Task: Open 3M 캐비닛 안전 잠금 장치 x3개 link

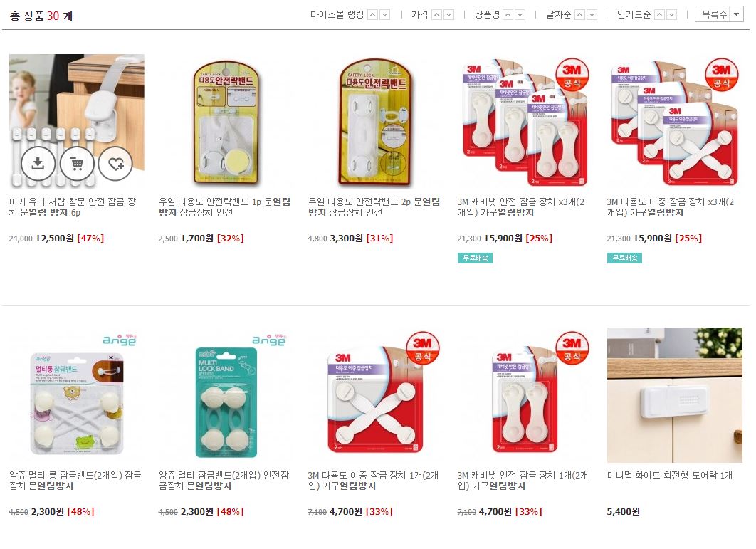Action: 520,207
